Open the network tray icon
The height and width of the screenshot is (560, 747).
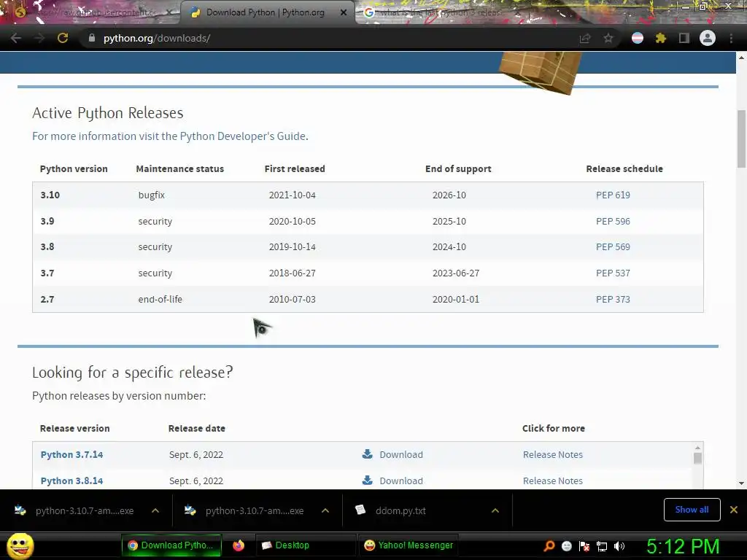point(602,546)
